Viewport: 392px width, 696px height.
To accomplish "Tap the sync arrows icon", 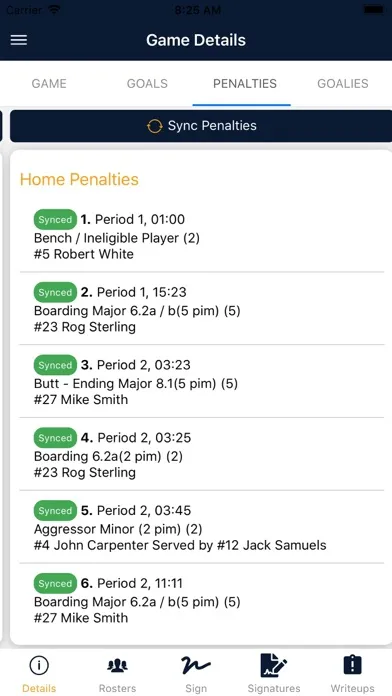I will 154,126.
